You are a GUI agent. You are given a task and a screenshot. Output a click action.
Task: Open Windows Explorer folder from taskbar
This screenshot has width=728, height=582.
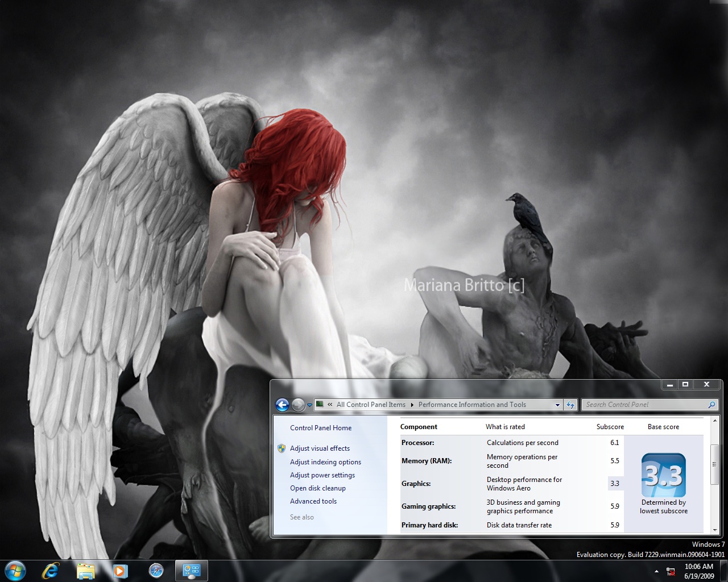tap(85, 571)
